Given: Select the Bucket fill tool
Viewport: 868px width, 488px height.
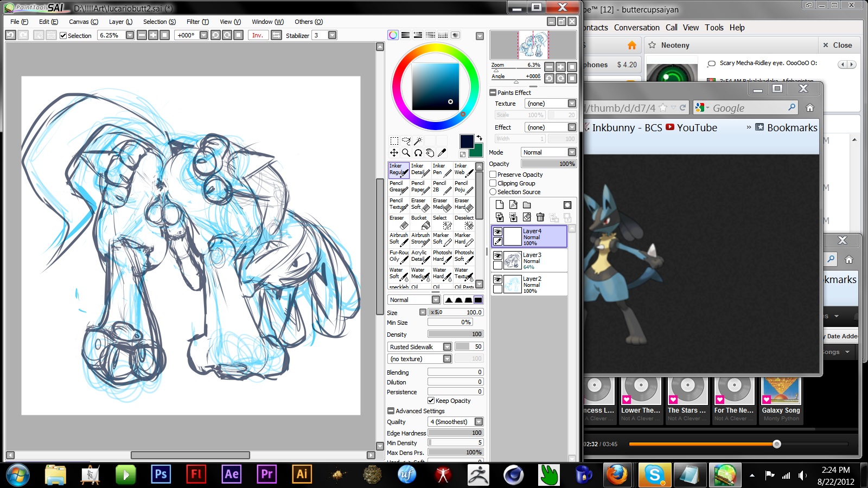Looking at the screenshot, I should pos(420,222).
